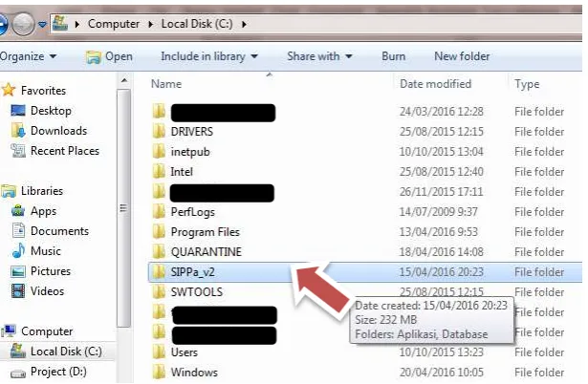
Task: Expand the arrow after Computer in address bar
Action: tap(151, 24)
